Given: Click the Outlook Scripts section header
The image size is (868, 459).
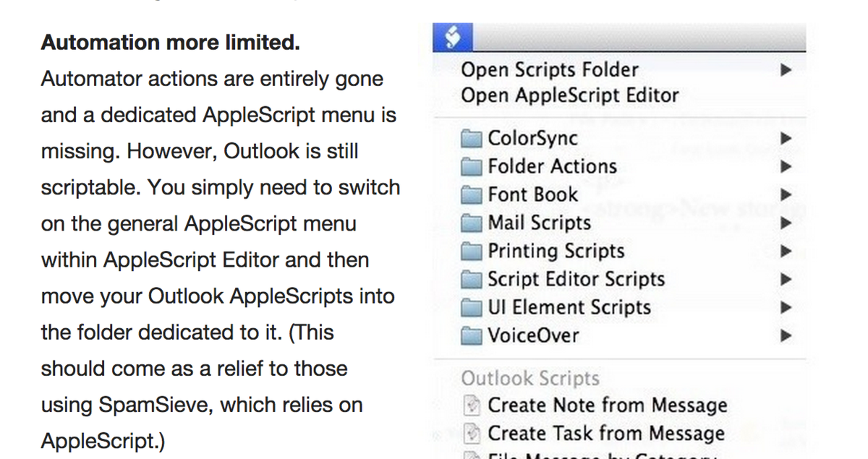Looking at the screenshot, I should tap(530, 379).
